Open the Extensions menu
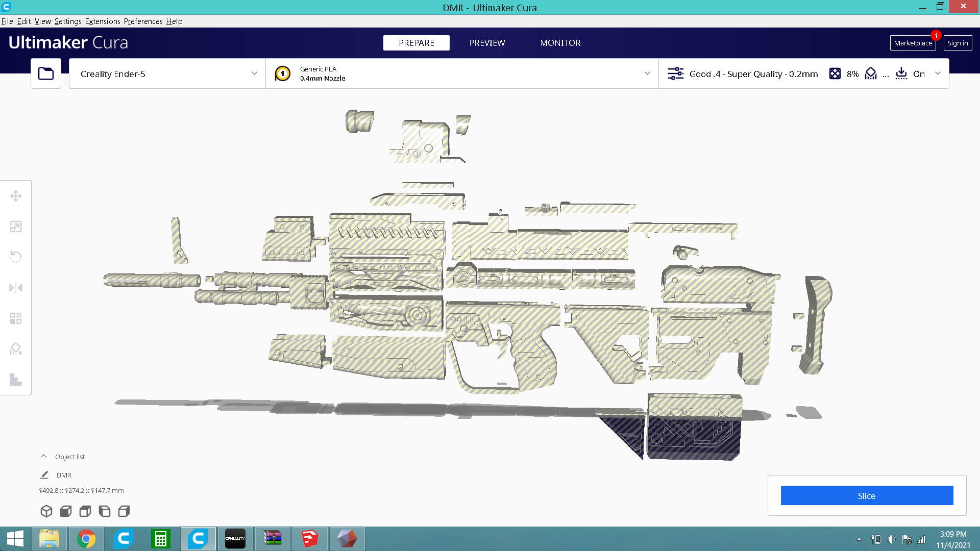The width and height of the screenshot is (980, 551). (x=103, y=21)
